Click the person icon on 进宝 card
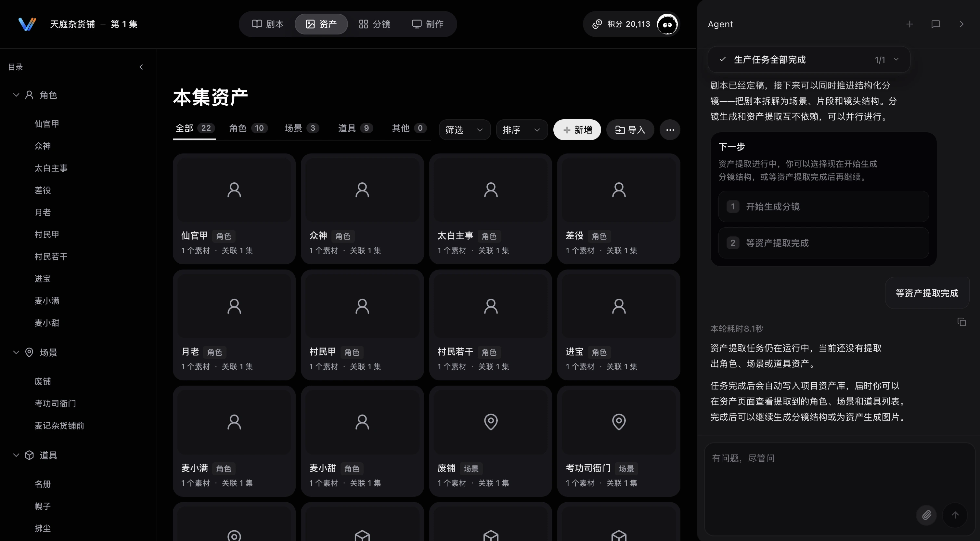Viewport: 980px width, 541px height. (x=619, y=306)
